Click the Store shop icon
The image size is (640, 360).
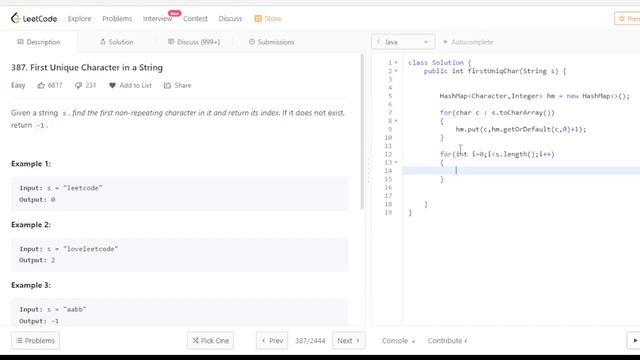258,19
